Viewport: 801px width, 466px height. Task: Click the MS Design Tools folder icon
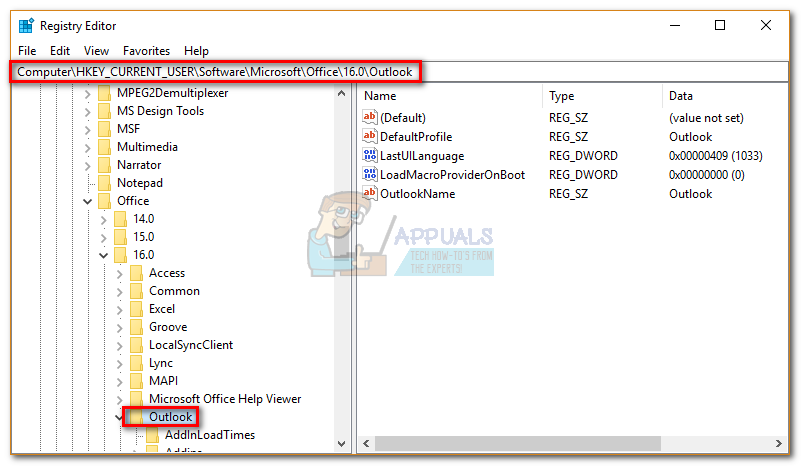[104, 111]
